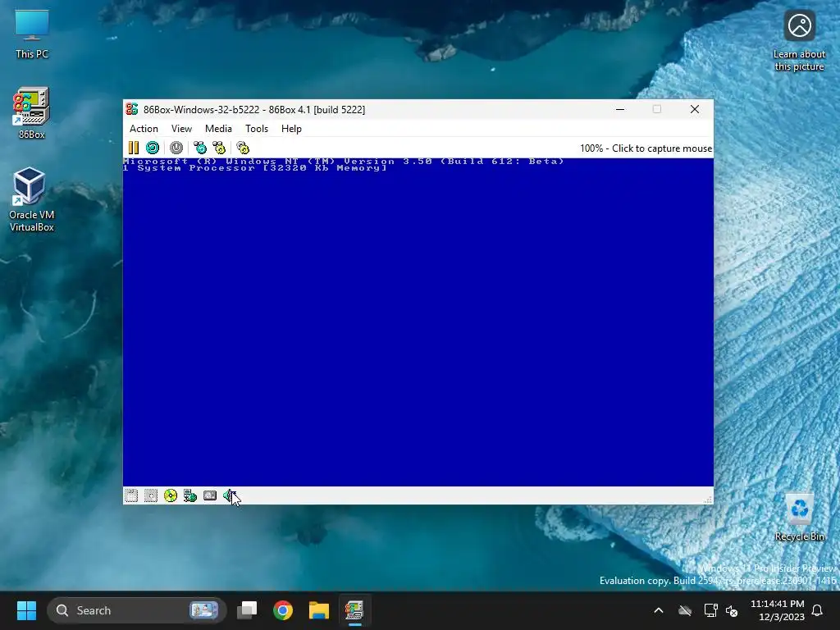Click the window resize grip in status bar
840x630 pixels.
point(708,500)
